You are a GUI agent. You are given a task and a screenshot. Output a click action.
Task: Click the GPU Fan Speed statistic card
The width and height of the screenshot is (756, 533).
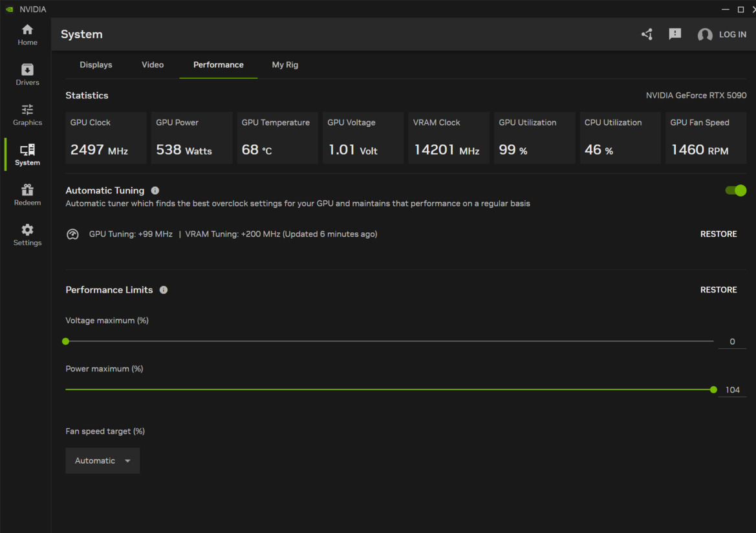tap(706, 138)
